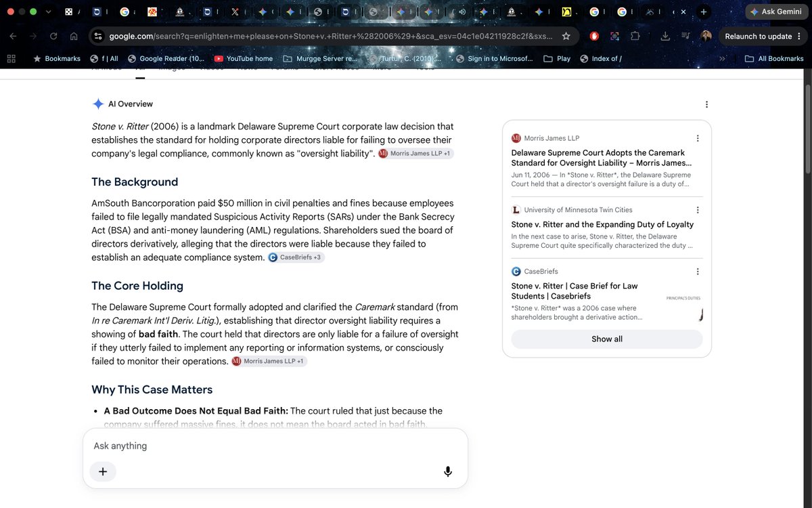Go back to the previous page
Viewport: 812px width, 508px height.
pyautogui.click(x=14, y=37)
